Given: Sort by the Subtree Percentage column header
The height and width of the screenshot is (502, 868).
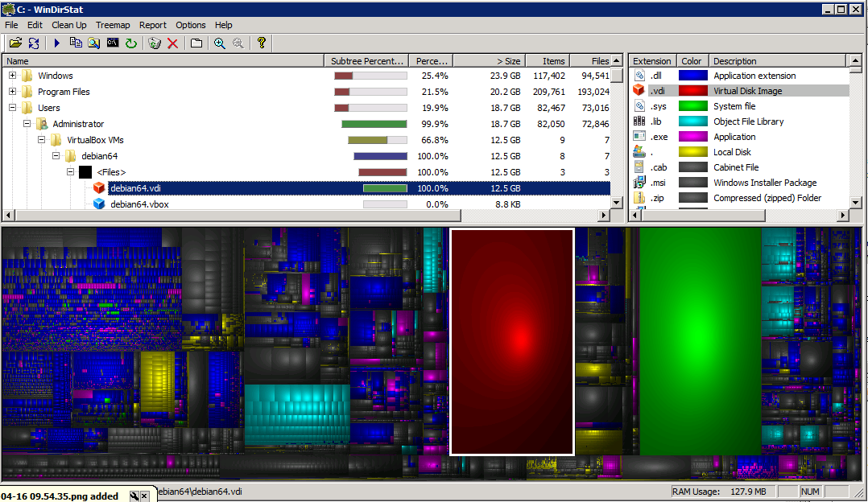Looking at the screenshot, I should click(x=367, y=61).
